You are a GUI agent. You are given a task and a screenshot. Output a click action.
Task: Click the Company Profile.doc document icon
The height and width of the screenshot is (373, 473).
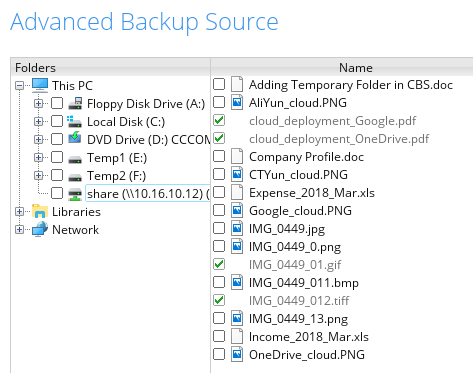click(x=237, y=156)
